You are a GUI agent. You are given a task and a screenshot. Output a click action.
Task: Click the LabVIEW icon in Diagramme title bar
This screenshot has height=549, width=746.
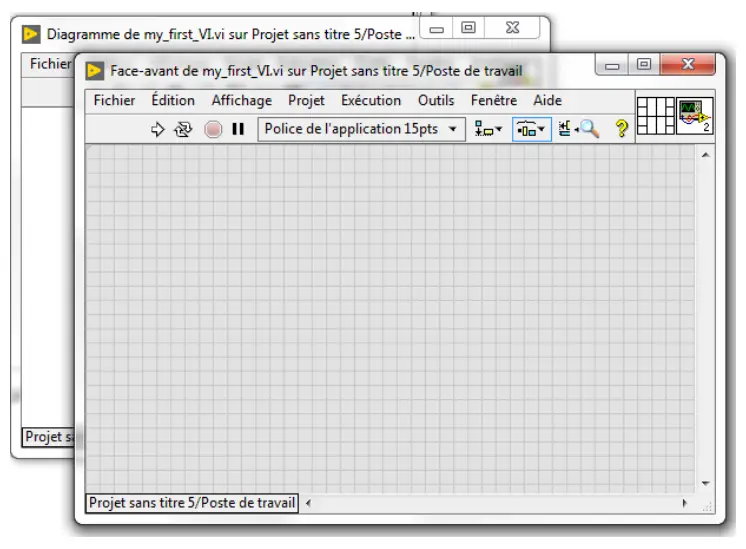point(31,34)
